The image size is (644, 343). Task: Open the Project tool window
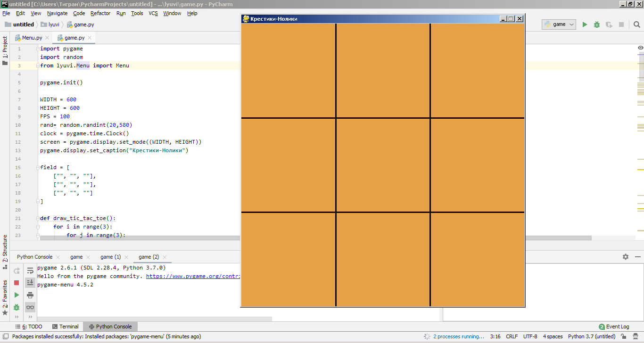(5, 50)
